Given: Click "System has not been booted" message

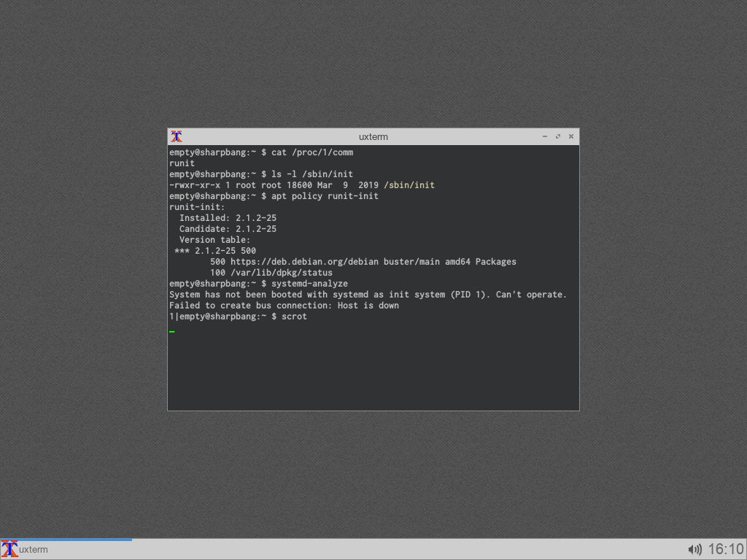Looking at the screenshot, I should pos(368,295).
